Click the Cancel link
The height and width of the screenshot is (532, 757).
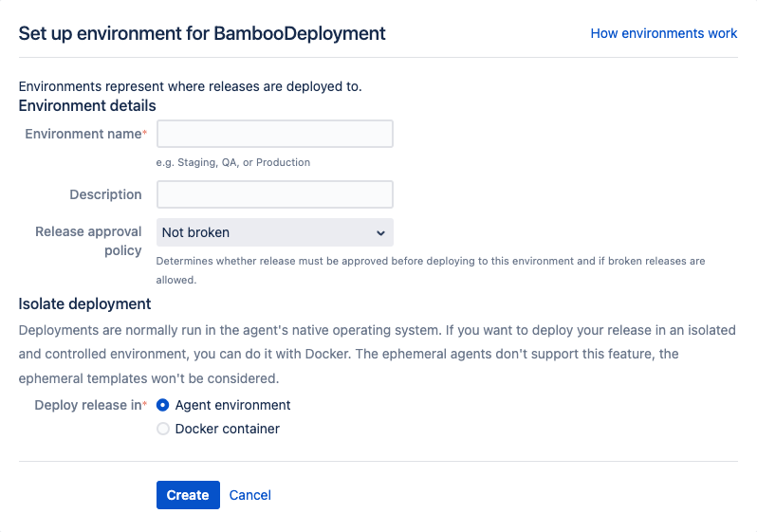250,495
